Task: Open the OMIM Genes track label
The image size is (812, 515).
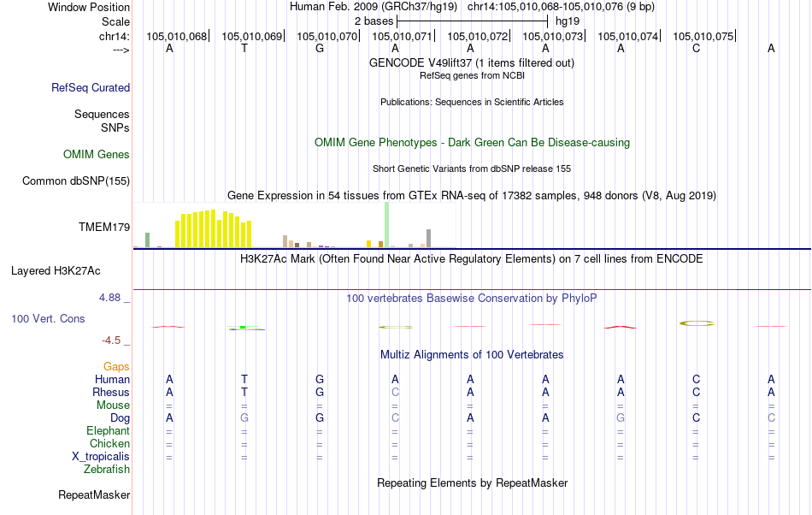Action: [x=97, y=154]
